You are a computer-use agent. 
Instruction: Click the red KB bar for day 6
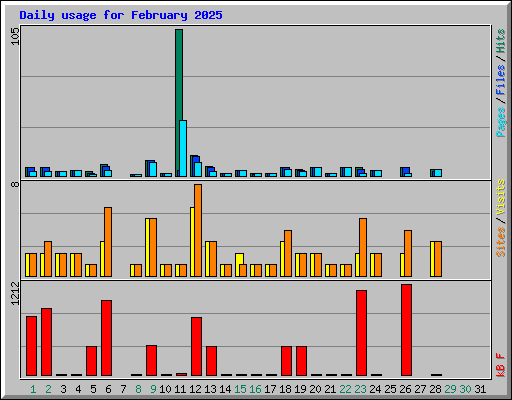point(106,338)
